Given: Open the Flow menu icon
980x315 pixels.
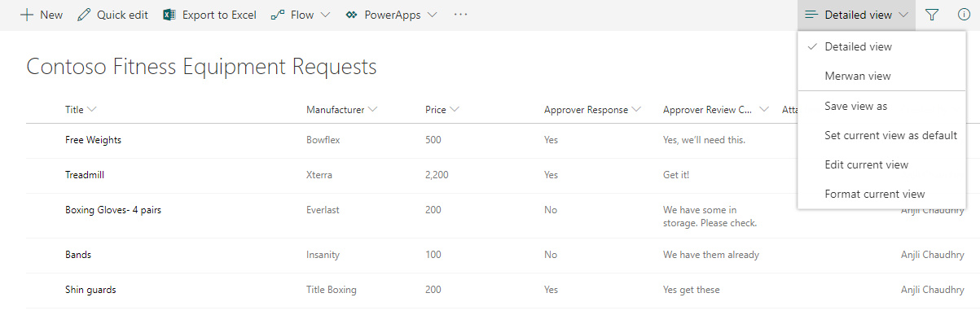Looking at the screenshot, I should coord(278,15).
